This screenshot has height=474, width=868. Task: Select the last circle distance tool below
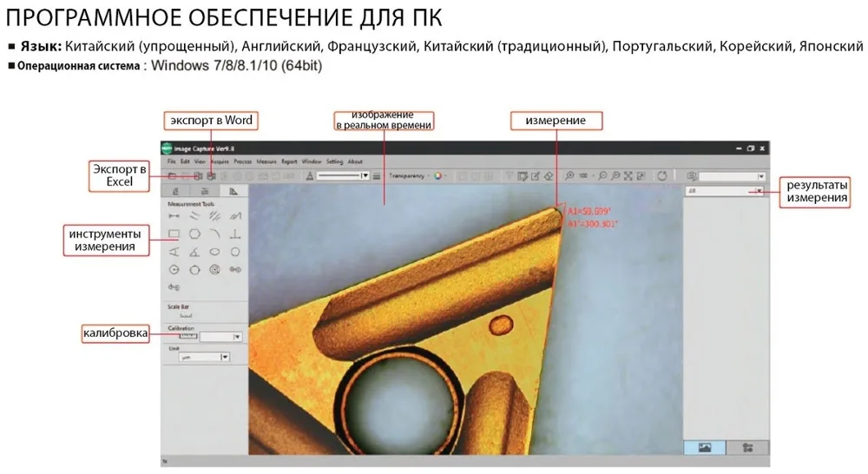[174, 287]
